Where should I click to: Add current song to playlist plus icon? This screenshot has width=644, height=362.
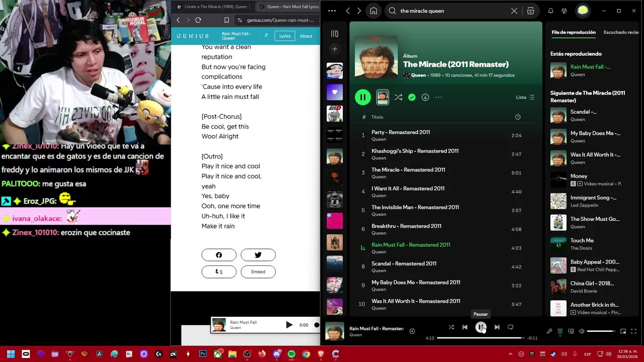412,331
